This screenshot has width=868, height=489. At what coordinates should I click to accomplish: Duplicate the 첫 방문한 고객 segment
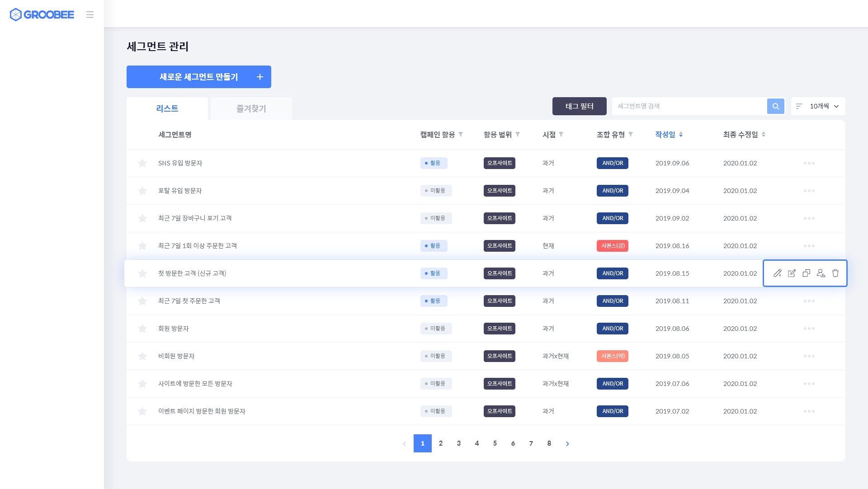tap(806, 273)
